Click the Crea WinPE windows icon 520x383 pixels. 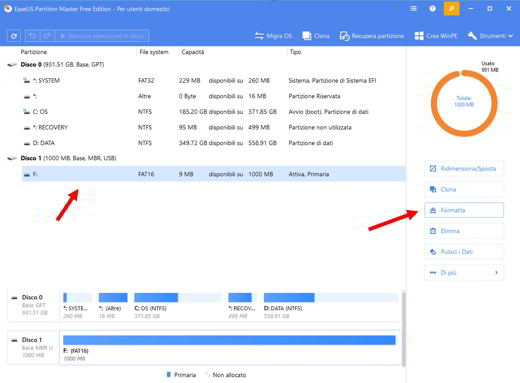tap(419, 36)
